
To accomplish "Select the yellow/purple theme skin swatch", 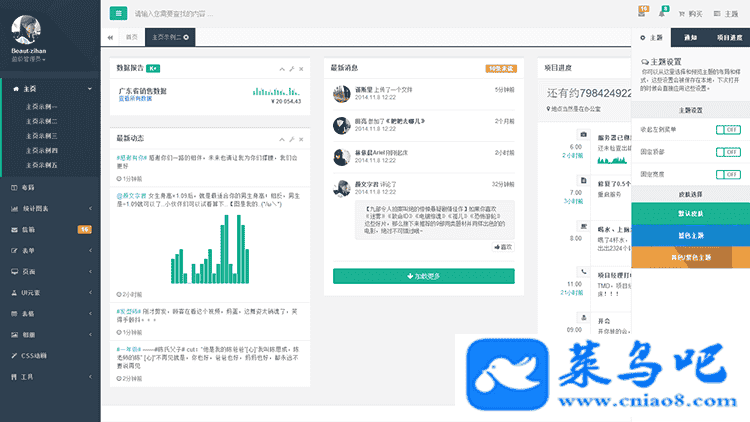I will coord(690,257).
